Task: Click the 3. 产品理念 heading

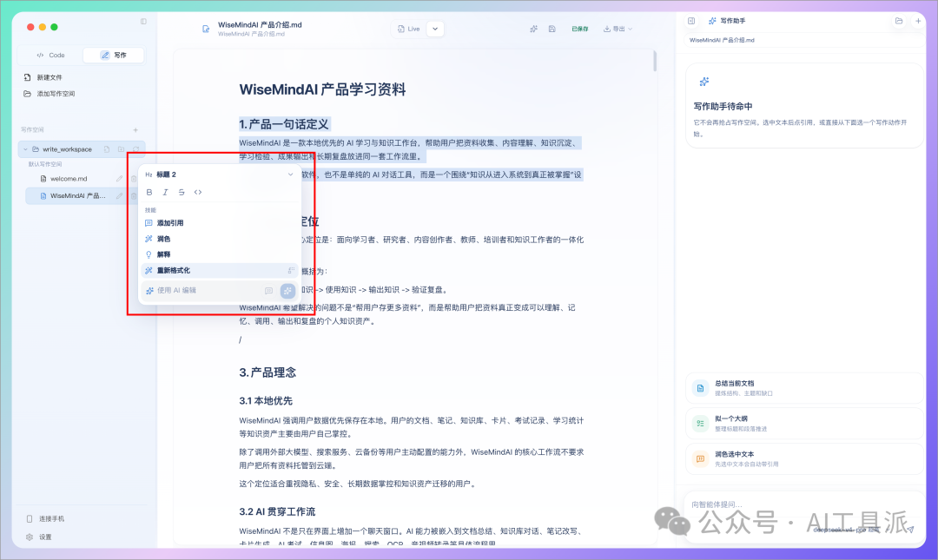Action: (268, 372)
